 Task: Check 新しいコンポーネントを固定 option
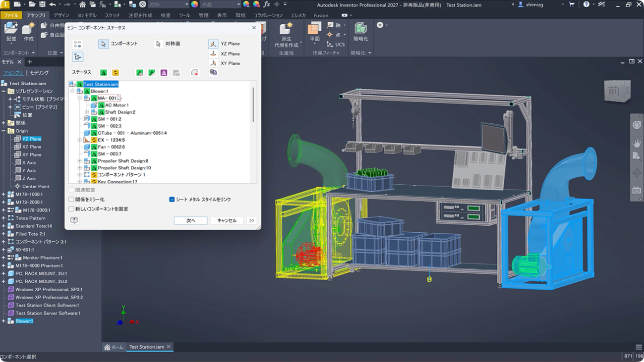71,209
